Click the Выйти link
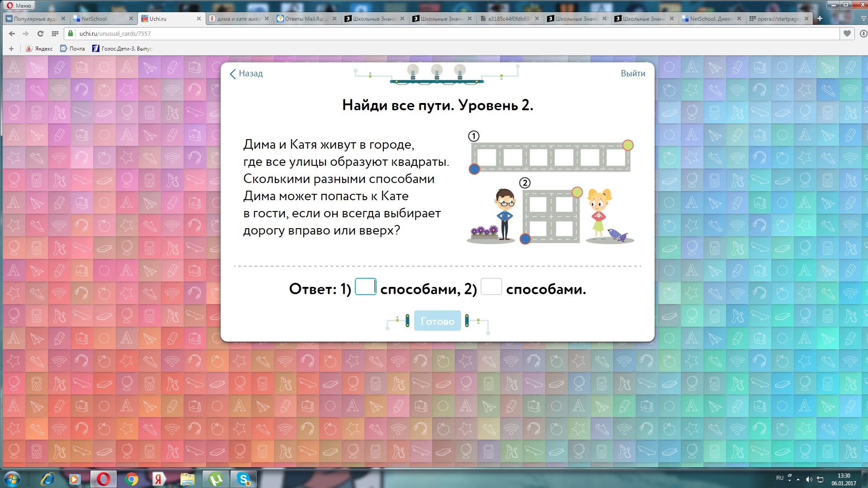 pyautogui.click(x=632, y=74)
